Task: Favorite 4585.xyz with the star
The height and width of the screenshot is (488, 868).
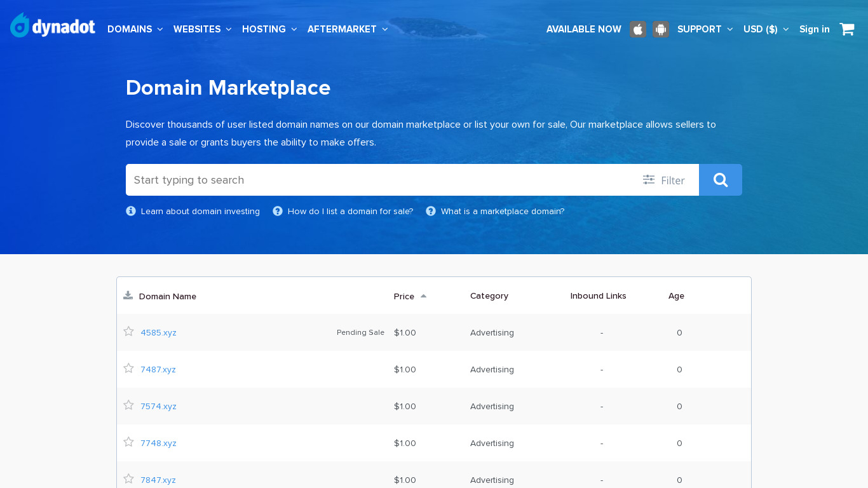Action: click(x=129, y=332)
